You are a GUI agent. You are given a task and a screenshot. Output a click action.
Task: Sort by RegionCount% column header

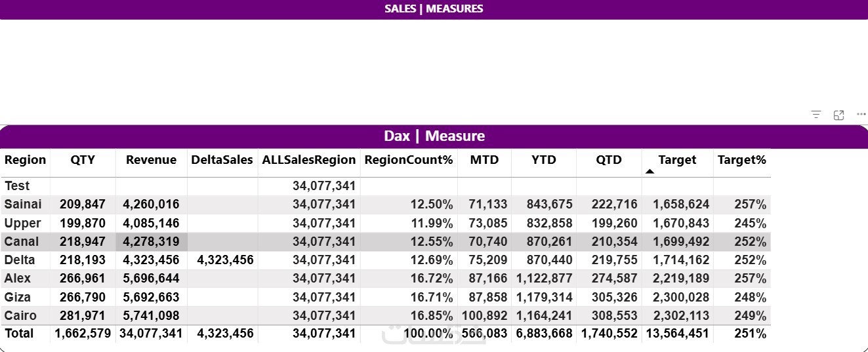409,160
